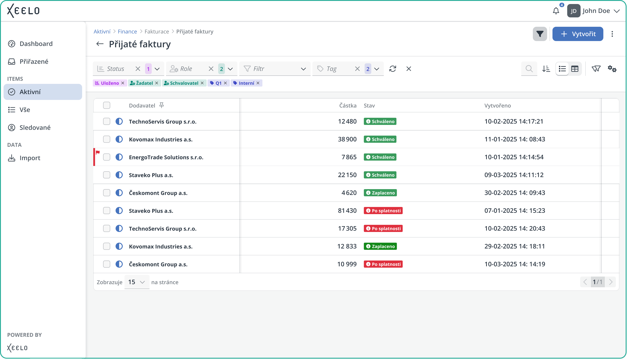The height and width of the screenshot is (364, 627).
Task: Click back arrow beside Přijaté faktury
Action: click(100, 44)
